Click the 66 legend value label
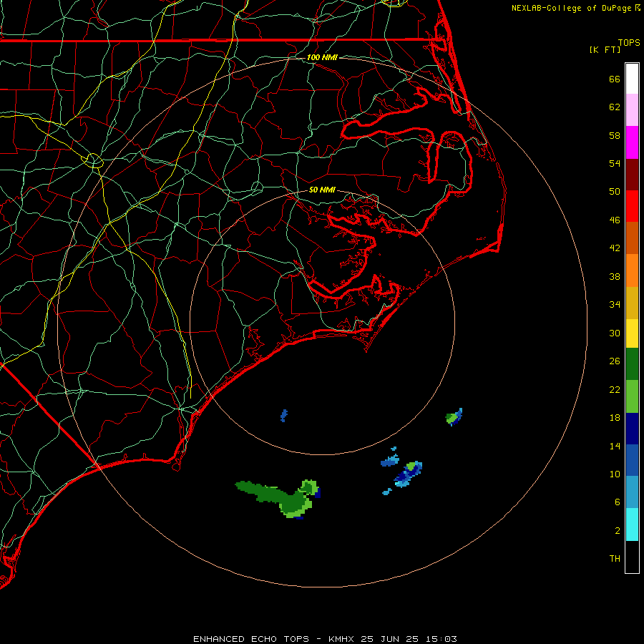 (x=615, y=79)
